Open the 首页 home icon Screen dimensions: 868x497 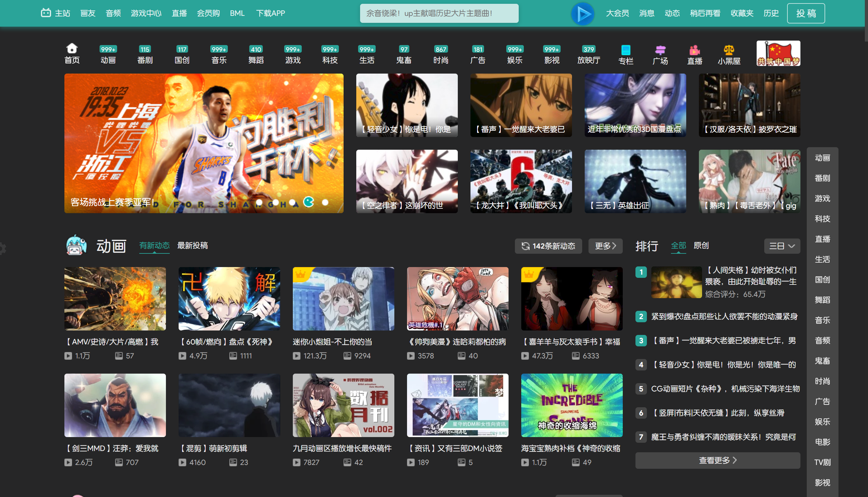pyautogui.click(x=72, y=49)
